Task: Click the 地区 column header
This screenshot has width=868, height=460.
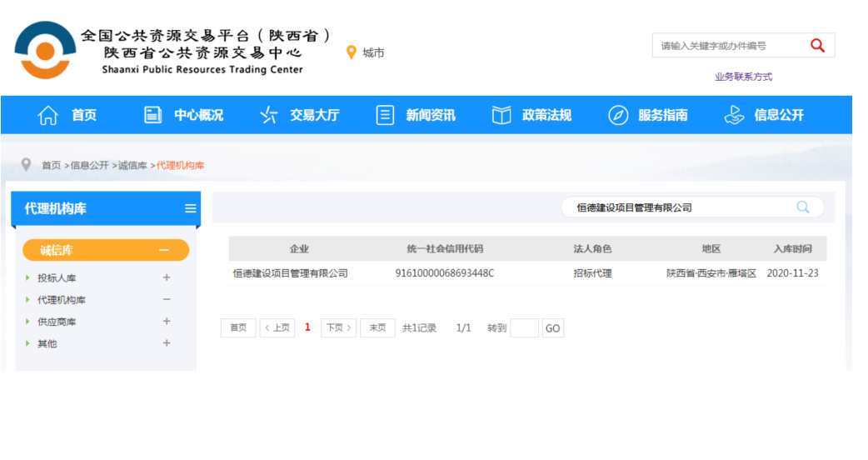Action: click(x=711, y=249)
